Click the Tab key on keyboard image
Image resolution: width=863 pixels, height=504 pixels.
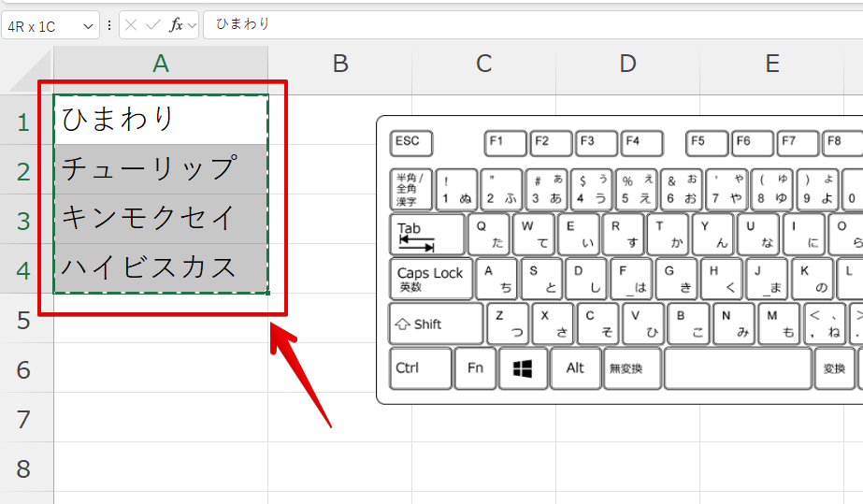click(426, 235)
